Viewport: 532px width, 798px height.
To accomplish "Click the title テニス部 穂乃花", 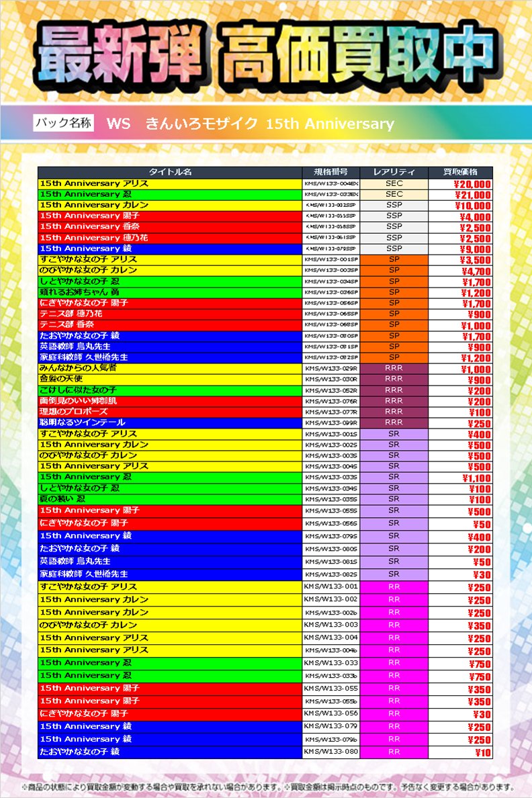I will [71, 314].
